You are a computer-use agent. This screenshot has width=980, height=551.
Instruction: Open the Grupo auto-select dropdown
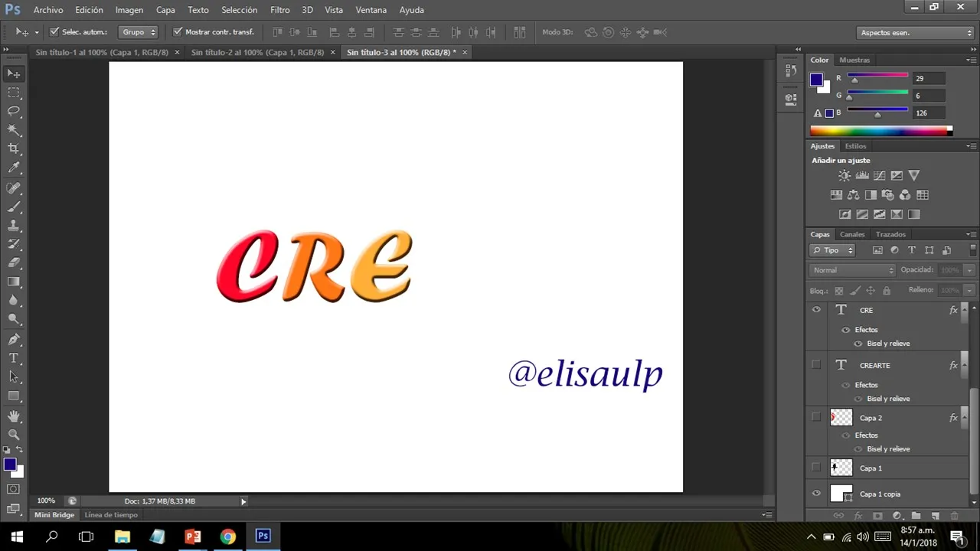coord(139,32)
